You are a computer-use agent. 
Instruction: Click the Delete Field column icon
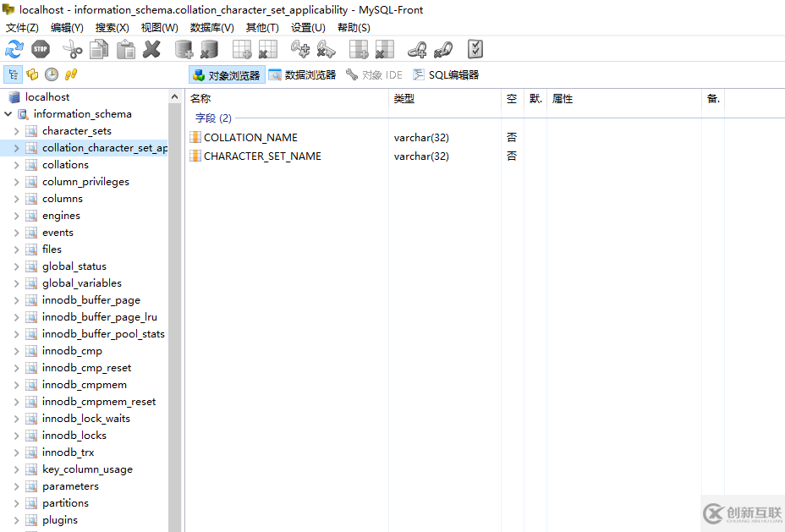(x=385, y=49)
